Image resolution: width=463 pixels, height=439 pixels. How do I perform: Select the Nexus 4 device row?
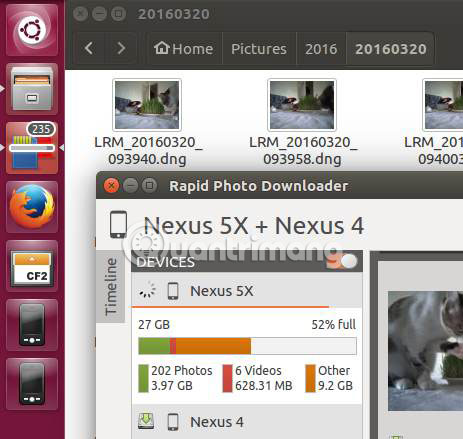click(x=247, y=422)
